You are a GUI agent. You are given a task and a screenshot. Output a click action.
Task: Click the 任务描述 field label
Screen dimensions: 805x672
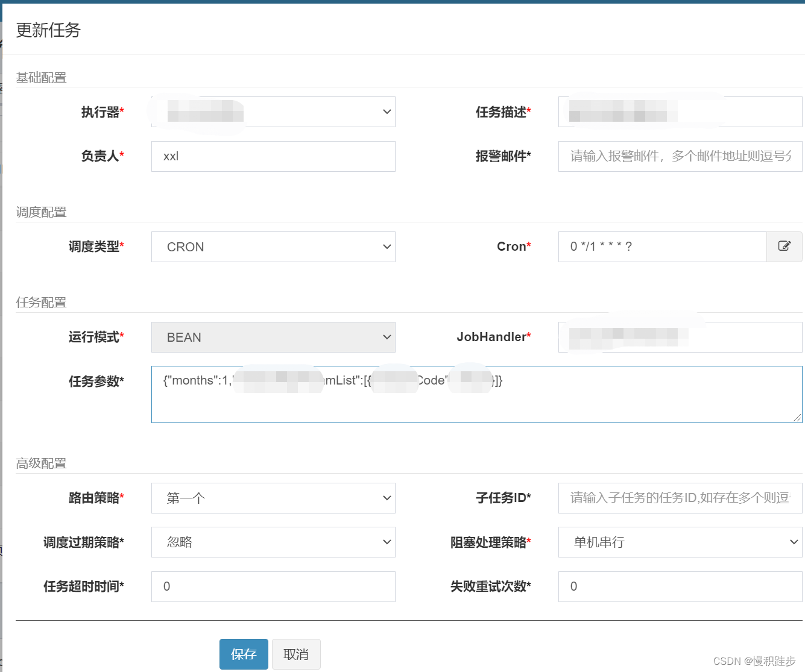(x=504, y=112)
